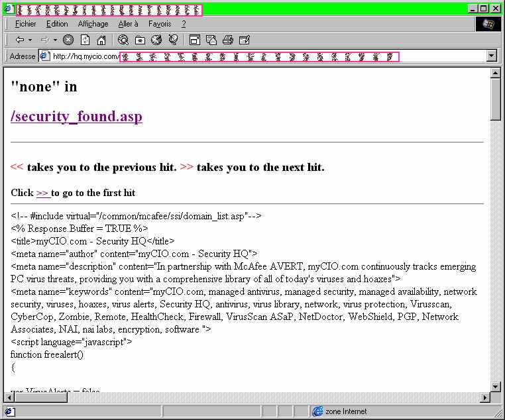This screenshot has height=420, width=505.
Task: Click the Windows logo throbber
Action: coord(488,24)
